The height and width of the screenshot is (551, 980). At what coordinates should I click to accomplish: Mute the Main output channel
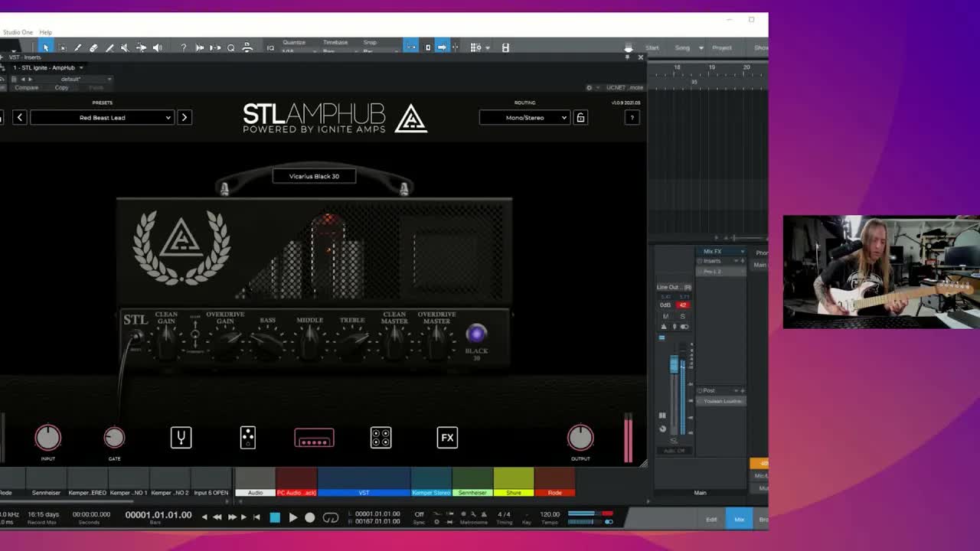click(x=665, y=316)
